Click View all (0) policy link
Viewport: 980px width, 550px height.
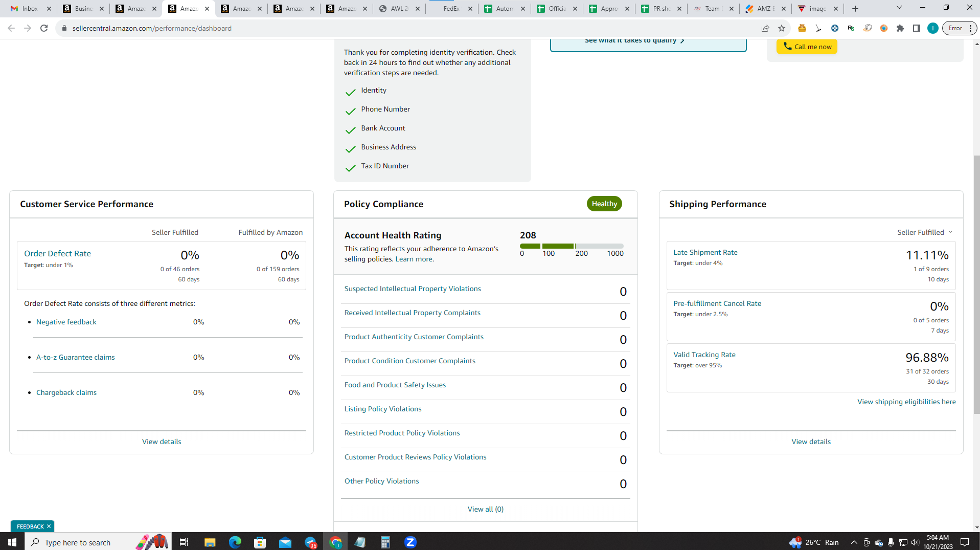click(485, 510)
